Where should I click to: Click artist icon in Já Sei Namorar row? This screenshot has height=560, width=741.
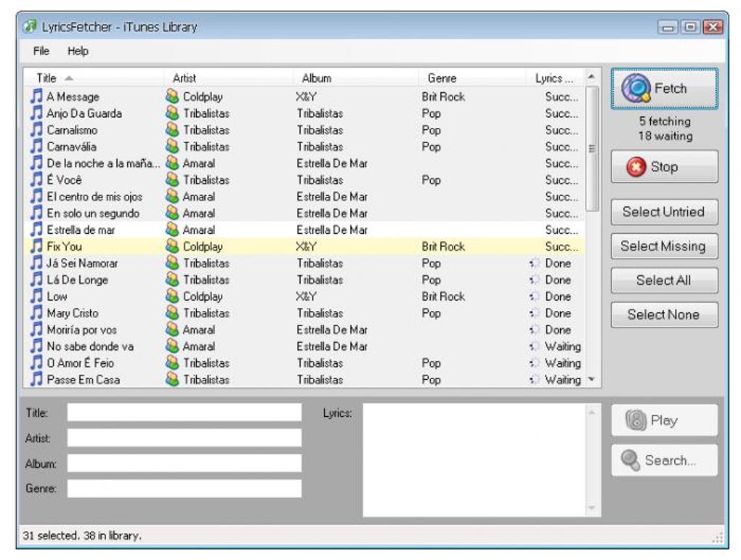(x=172, y=263)
